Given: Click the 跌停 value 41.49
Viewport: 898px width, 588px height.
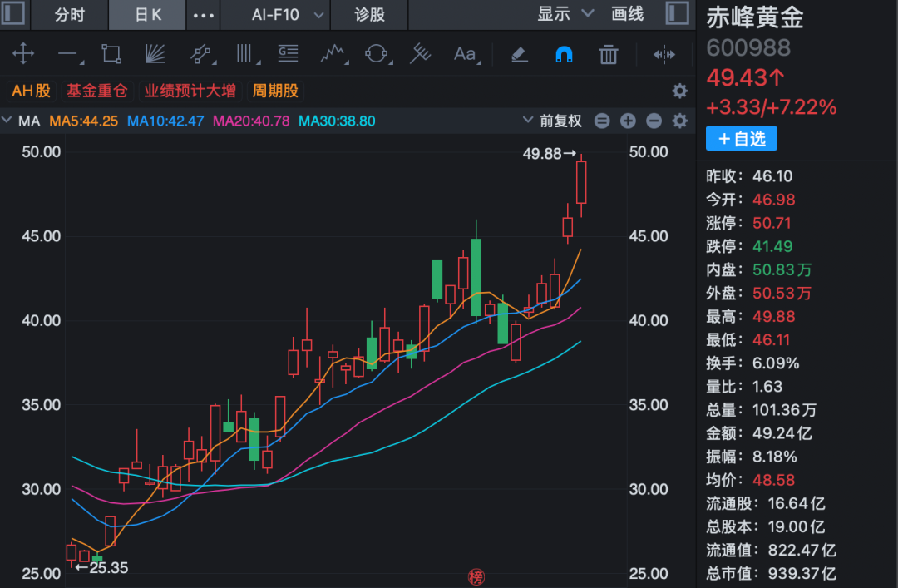Looking at the screenshot, I should (772, 246).
